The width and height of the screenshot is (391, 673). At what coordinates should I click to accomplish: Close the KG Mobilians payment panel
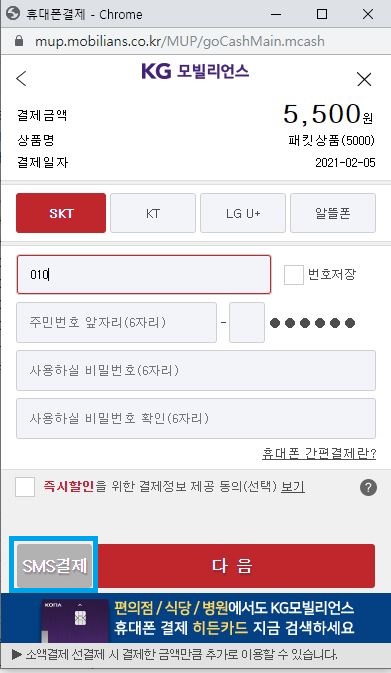tap(364, 79)
